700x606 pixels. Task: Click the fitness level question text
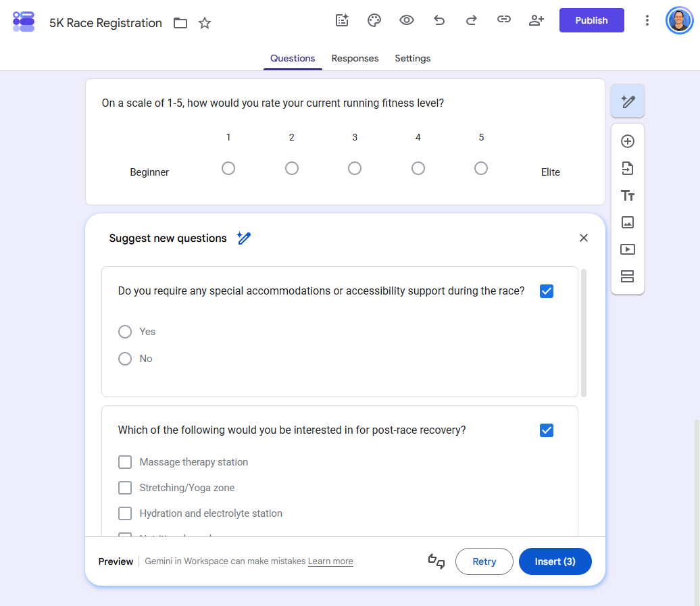(x=273, y=103)
